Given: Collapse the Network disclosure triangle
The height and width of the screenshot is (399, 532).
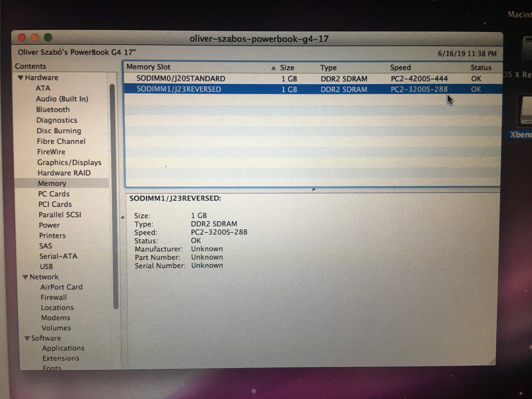Looking at the screenshot, I should tap(25, 277).
